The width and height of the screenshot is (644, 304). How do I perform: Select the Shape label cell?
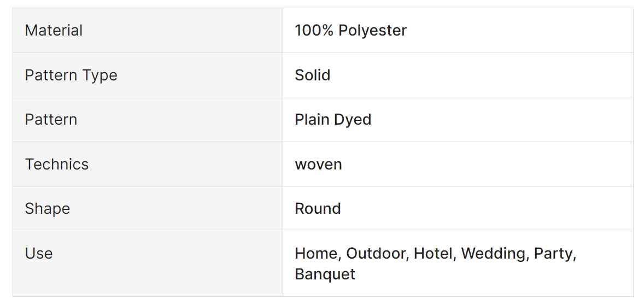pyautogui.click(x=47, y=209)
